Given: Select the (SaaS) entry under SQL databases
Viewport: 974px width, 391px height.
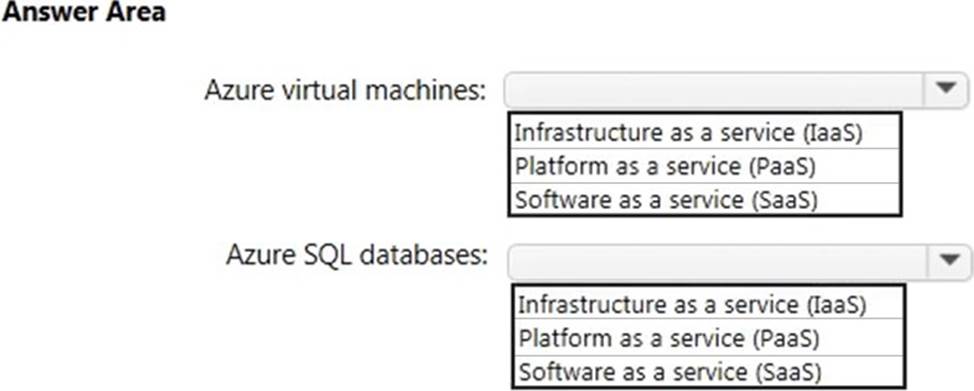Looking at the screenshot, I should point(708,371).
